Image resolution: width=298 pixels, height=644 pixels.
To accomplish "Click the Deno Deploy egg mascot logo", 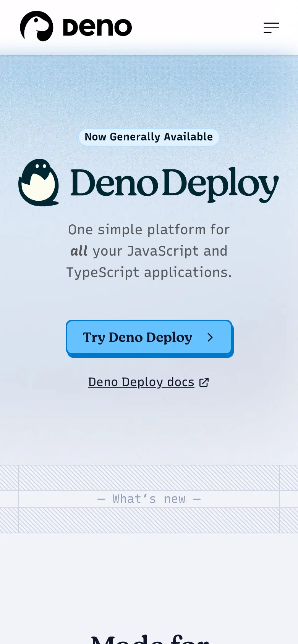I will click(39, 182).
